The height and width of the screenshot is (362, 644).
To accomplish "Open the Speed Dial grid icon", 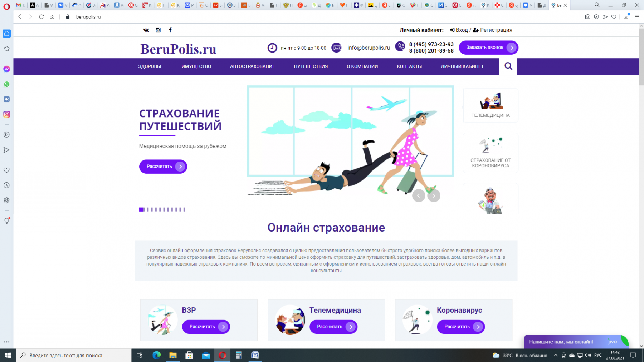I will tap(52, 17).
